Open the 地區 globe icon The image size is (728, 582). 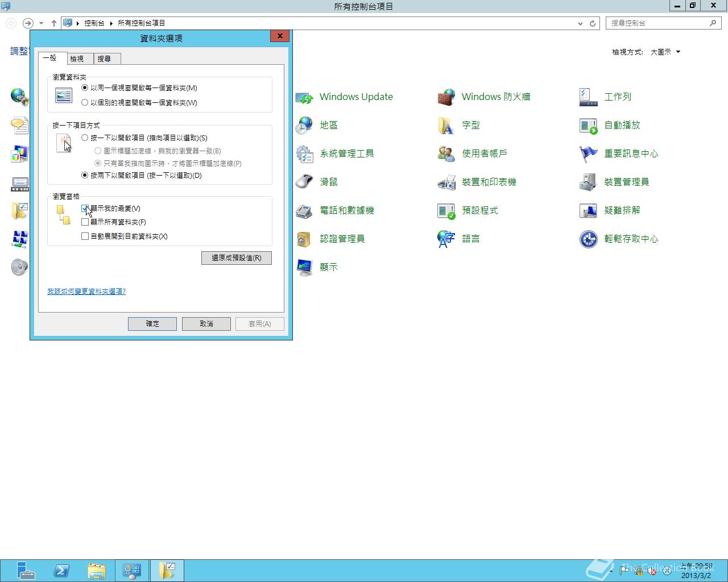tap(304, 126)
